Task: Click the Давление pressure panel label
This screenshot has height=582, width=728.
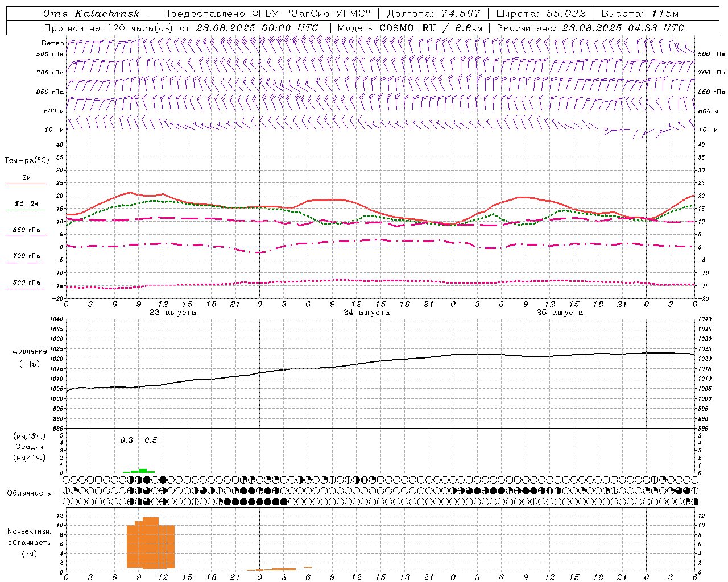Action: (30, 351)
